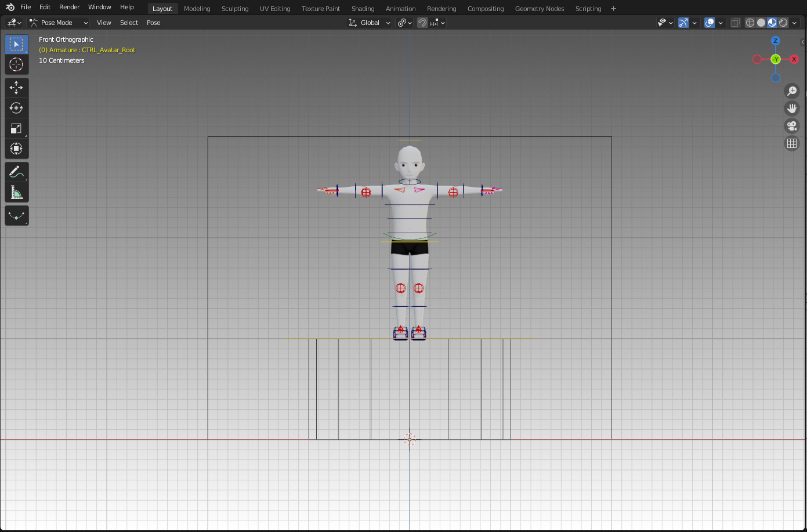Open the viewport Select menu
The width and height of the screenshot is (807, 532).
[129, 23]
